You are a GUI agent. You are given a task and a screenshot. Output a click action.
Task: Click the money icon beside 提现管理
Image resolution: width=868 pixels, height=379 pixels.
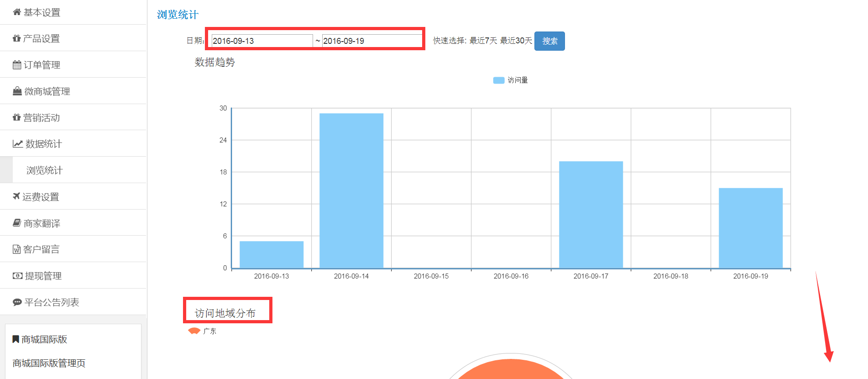click(18, 276)
